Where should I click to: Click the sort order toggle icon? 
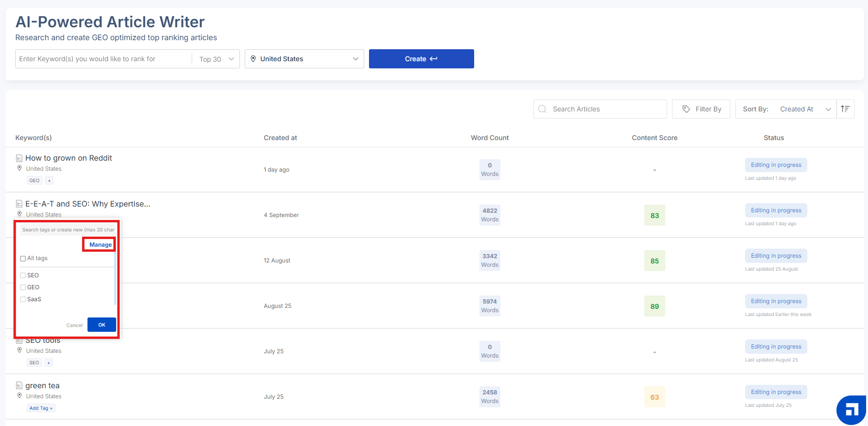[x=845, y=109]
